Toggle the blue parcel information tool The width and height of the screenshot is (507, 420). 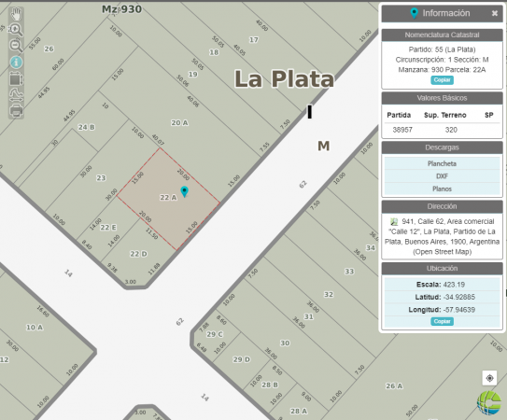point(16,63)
